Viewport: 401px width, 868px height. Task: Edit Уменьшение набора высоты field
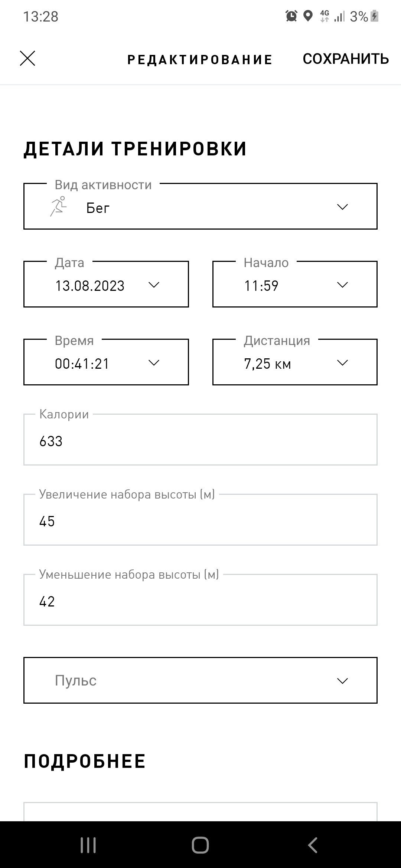point(200,600)
